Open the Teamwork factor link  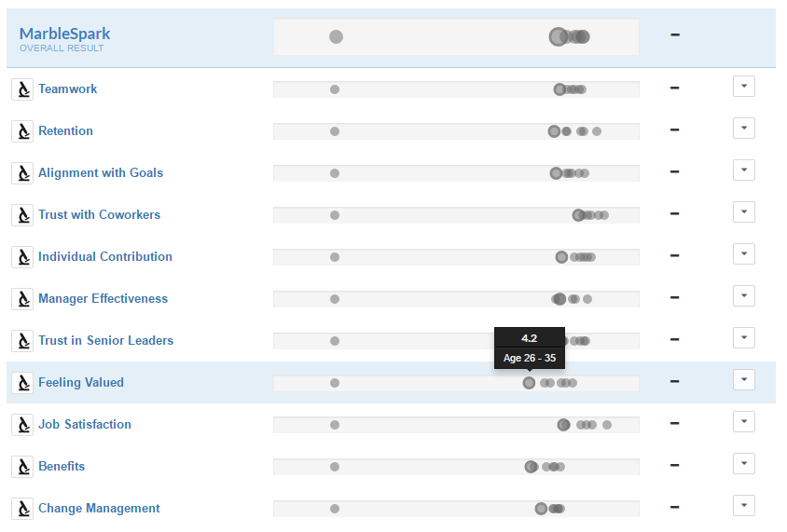tap(68, 89)
